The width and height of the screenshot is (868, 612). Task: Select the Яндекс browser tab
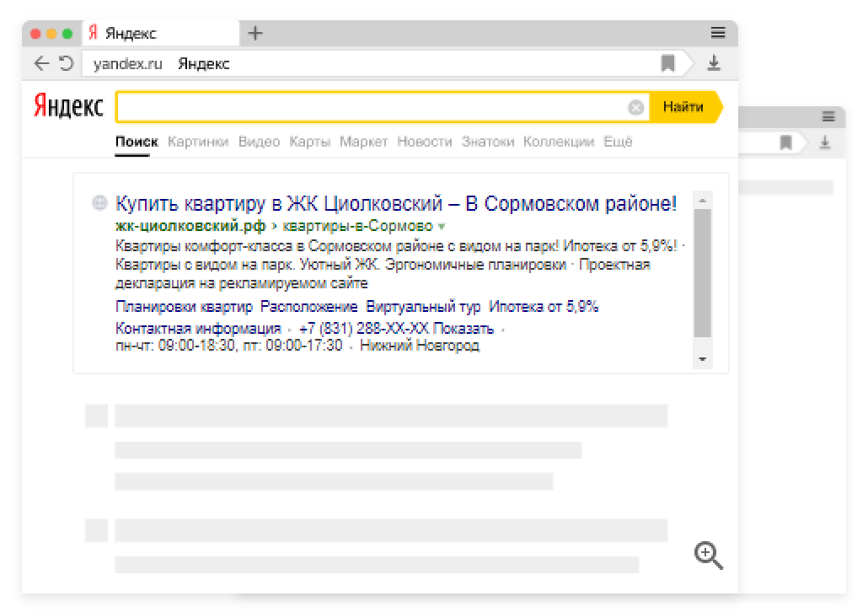coord(161,33)
